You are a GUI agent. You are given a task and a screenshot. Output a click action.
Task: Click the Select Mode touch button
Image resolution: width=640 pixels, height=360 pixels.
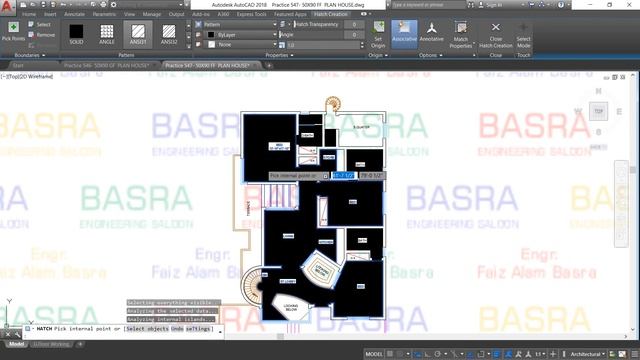pos(523,35)
